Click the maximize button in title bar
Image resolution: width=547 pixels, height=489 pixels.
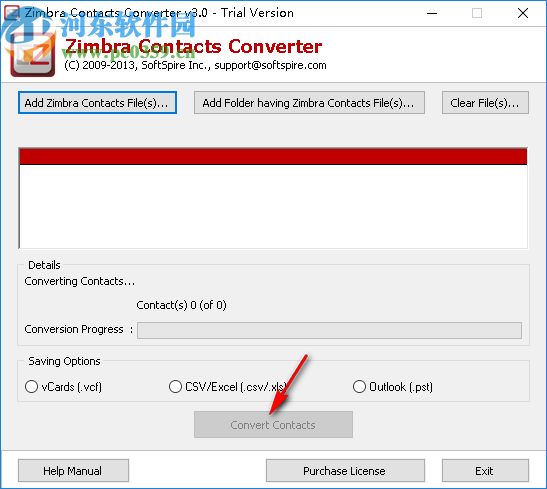click(477, 13)
